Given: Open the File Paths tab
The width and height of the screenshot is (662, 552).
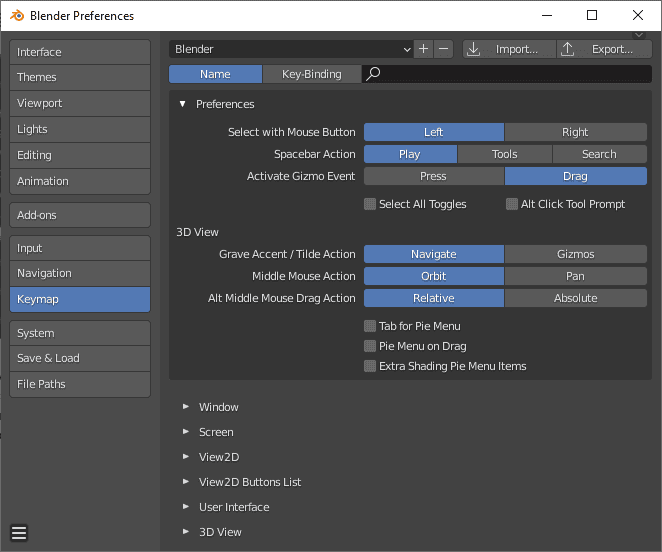Looking at the screenshot, I should [80, 384].
